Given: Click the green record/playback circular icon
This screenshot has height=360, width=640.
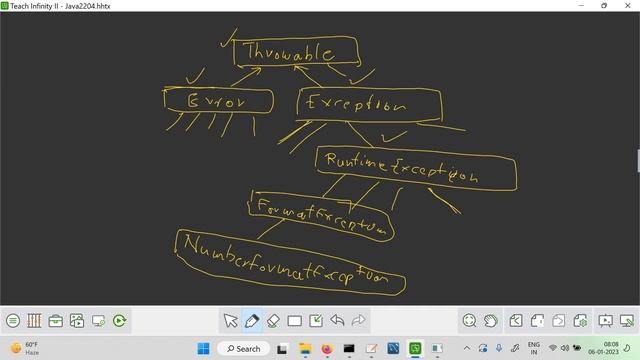Looking at the screenshot, I should [120, 321].
